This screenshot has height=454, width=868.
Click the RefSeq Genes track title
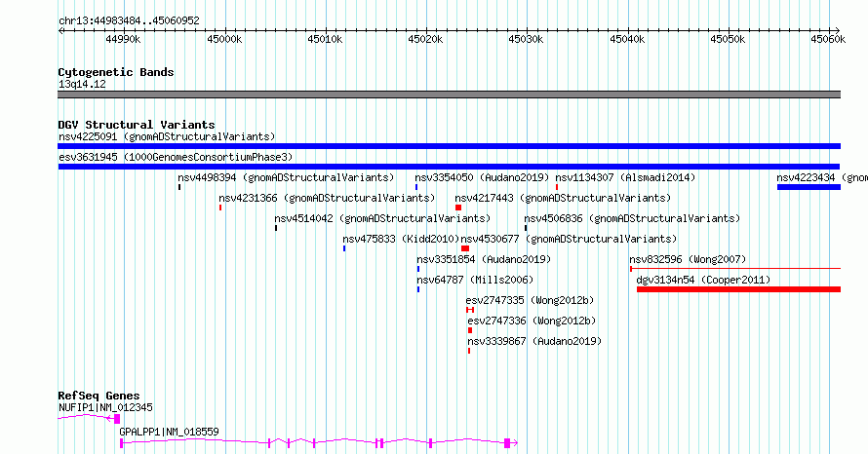tap(99, 396)
